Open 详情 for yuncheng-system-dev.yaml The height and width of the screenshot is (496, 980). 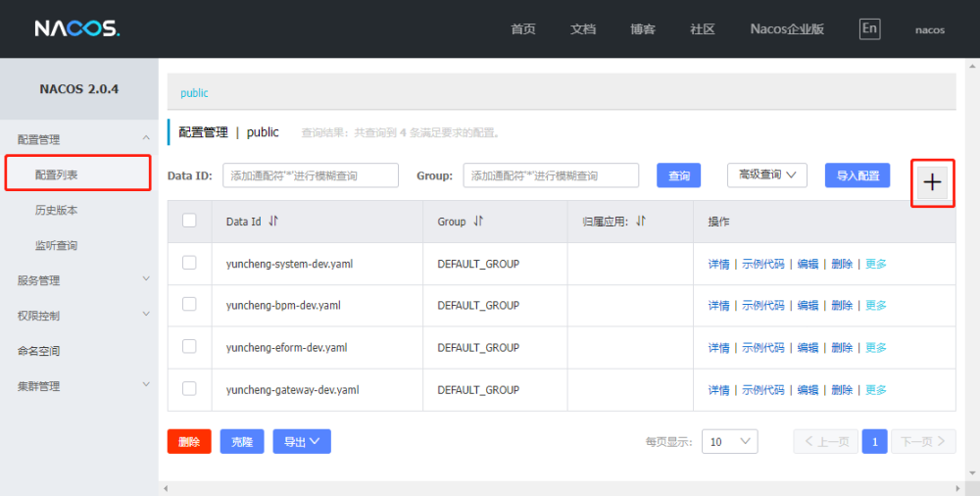(x=718, y=264)
